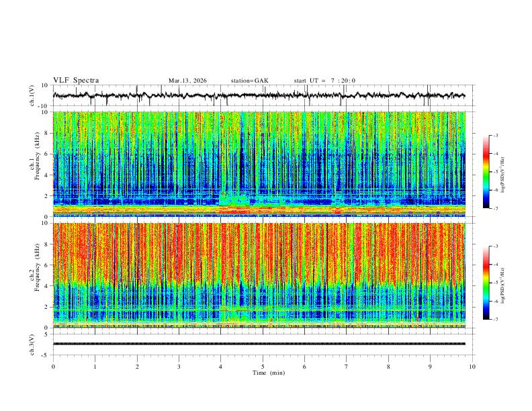Click the "station=GAK" header label

(x=249, y=81)
